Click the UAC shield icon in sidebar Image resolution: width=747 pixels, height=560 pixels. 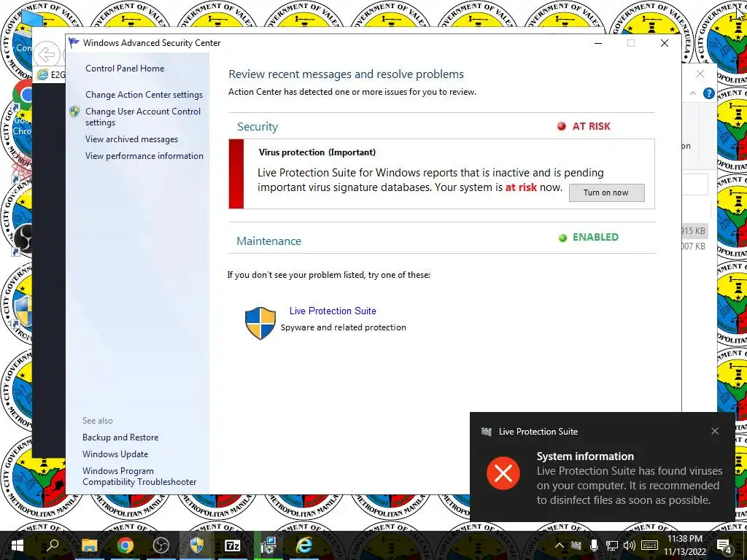point(74,112)
